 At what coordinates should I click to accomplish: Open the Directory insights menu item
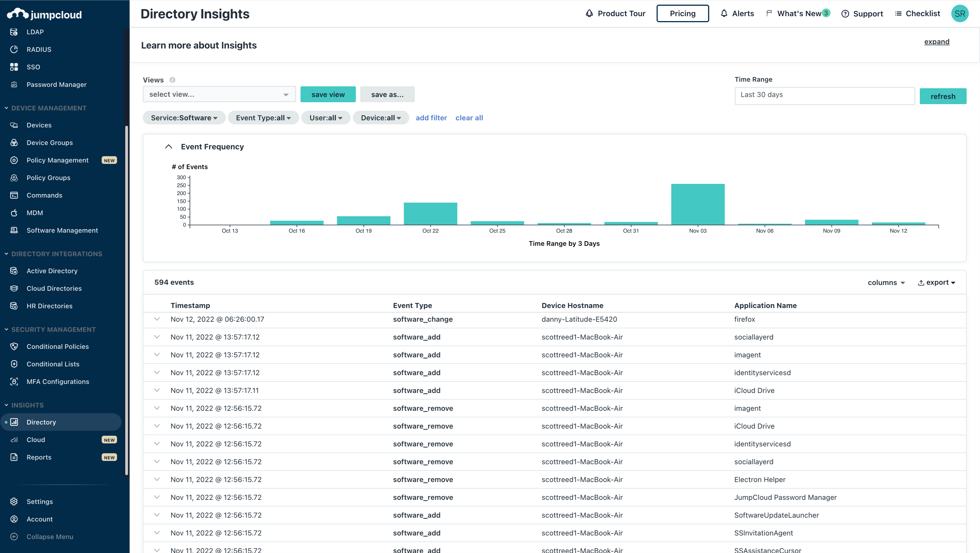tap(61, 422)
